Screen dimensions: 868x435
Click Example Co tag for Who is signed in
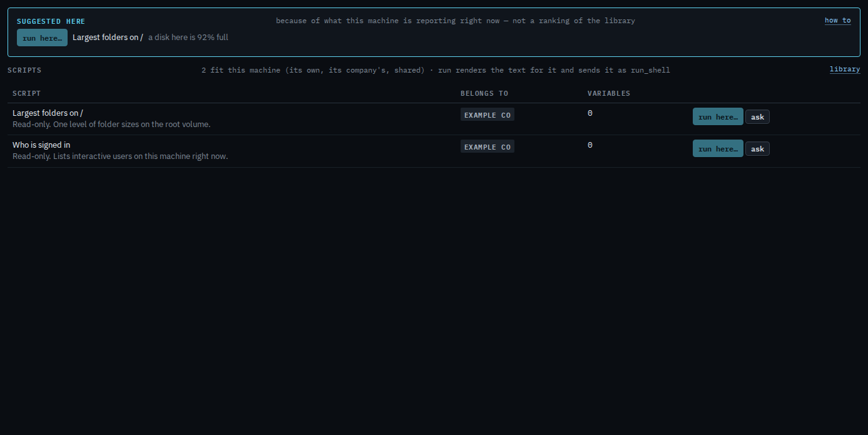click(x=487, y=147)
